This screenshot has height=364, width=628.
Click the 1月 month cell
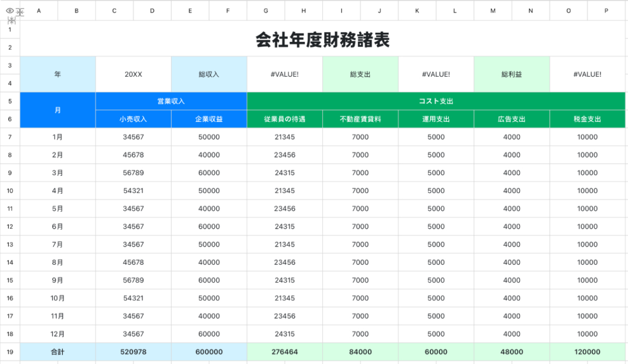point(58,137)
